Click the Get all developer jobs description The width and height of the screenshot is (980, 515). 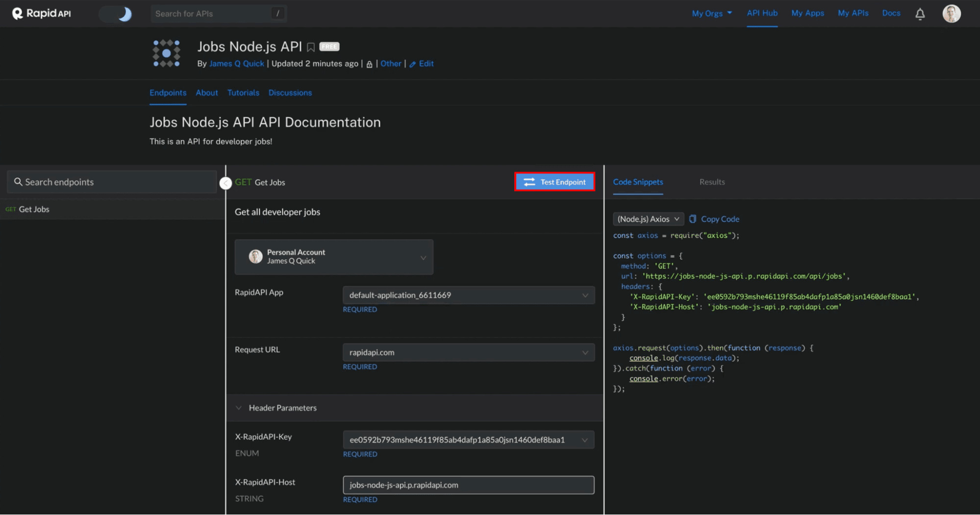click(x=277, y=212)
